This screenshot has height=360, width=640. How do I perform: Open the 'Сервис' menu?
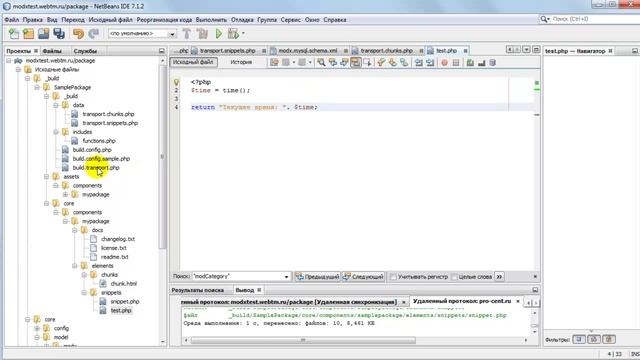click(x=291, y=20)
